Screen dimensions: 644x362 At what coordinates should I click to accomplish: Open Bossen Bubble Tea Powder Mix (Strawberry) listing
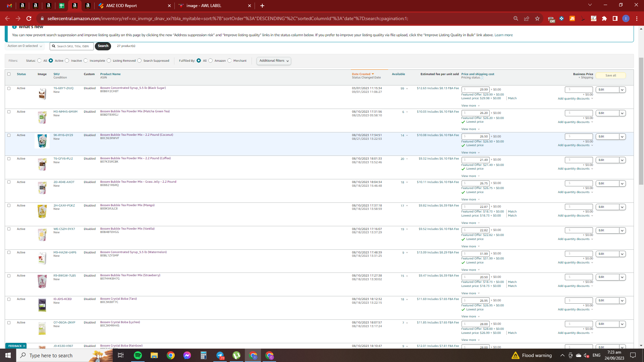(130, 275)
